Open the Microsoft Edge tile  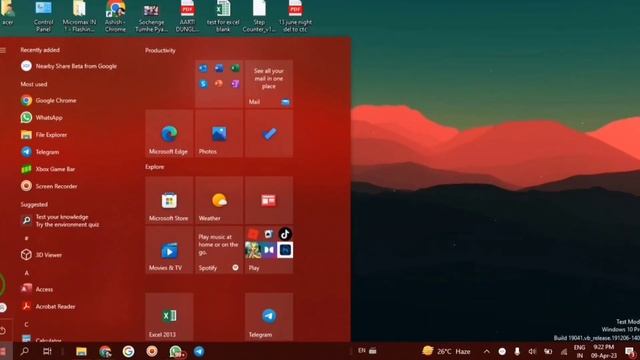point(169,133)
